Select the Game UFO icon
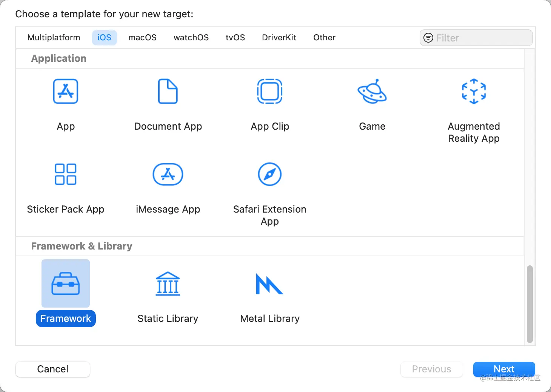551x392 pixels. pyautogui.click(x=372, y=91)
